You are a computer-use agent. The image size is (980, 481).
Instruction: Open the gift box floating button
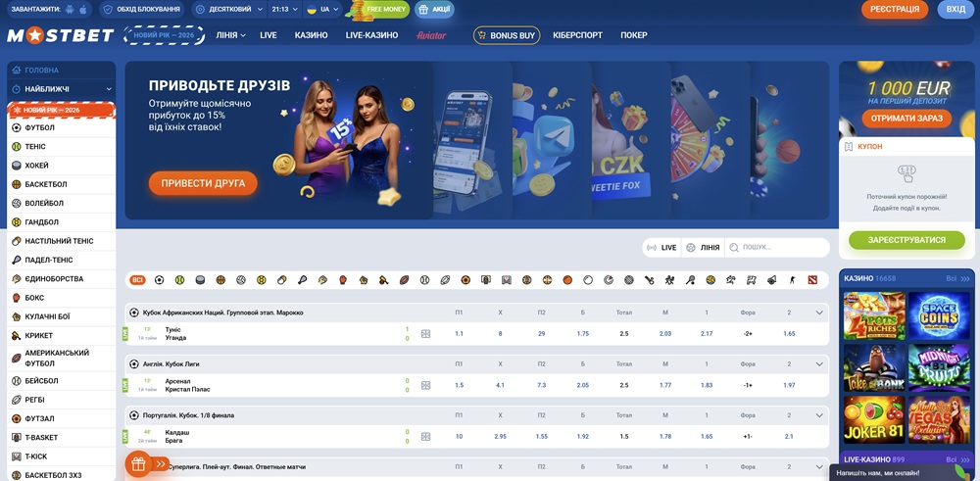pyautogui.click(x=137, y=463)
